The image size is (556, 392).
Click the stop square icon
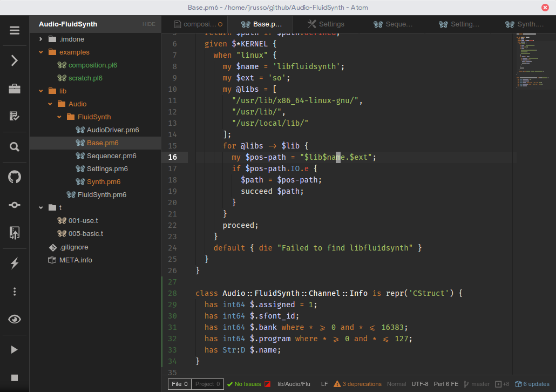click(x=15, y=378)
